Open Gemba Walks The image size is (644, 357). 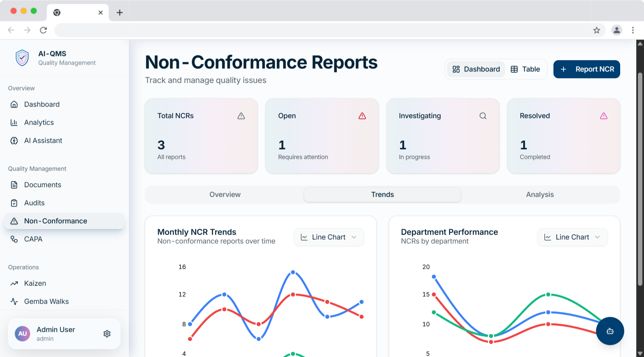tap(64, 301)
